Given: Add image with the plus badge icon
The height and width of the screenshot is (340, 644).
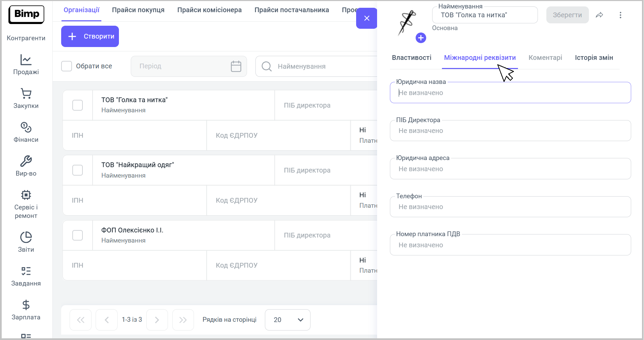Looking at the screenshot, I should 421,38.
